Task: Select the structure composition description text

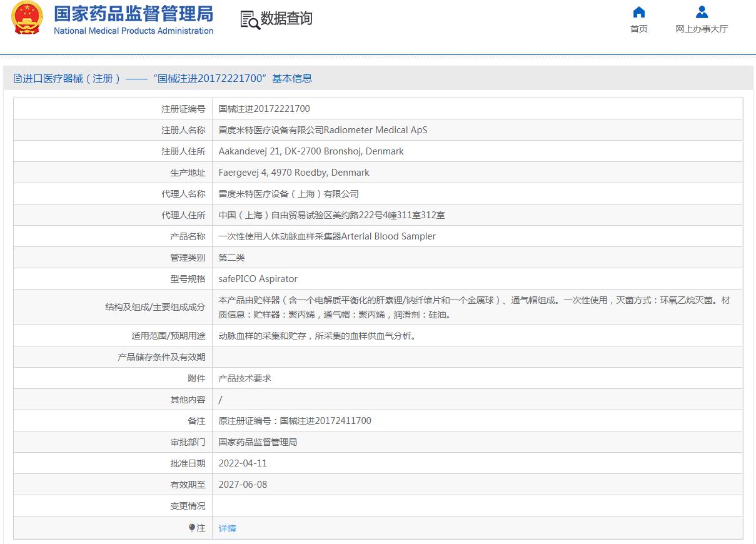Action: point(475,308)
